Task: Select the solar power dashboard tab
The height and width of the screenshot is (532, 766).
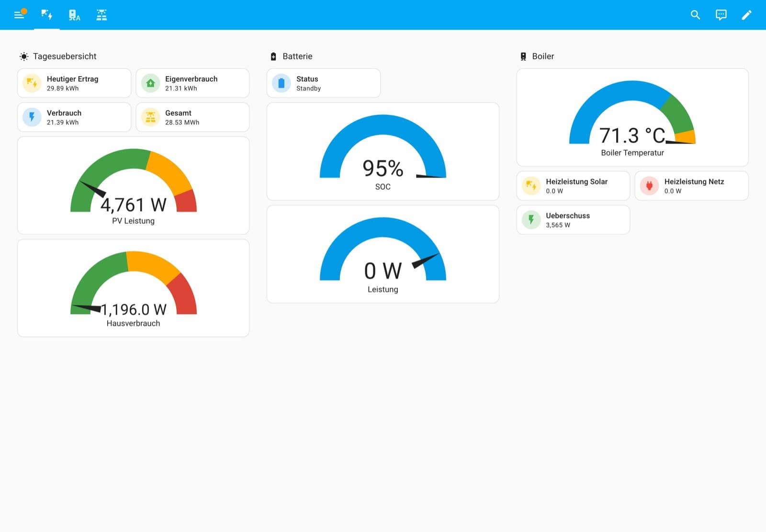Action: (46, 15)
